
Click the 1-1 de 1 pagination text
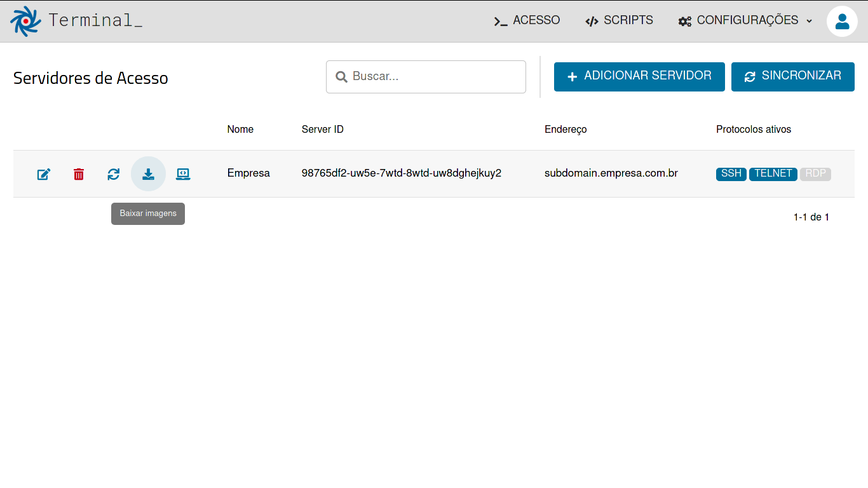point(811,217)
